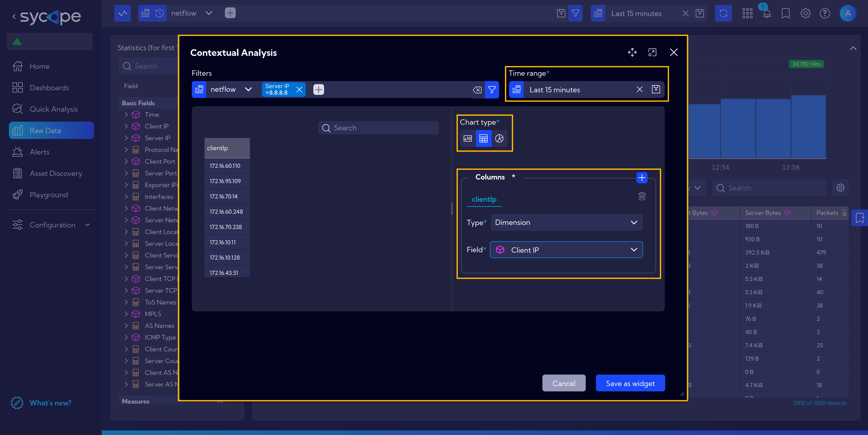The image size is (868, 435).
Task: Select the pie chart type icon
Action: [499, 138]
